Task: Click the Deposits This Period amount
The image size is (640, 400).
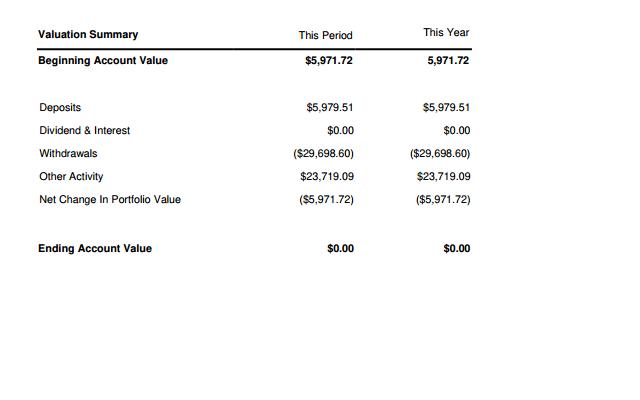Action: click(330, 107)
